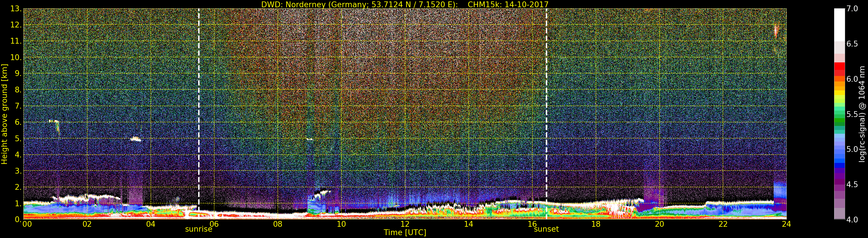Click the '5.5' colorbar tick value

click(x=852, y=114)
